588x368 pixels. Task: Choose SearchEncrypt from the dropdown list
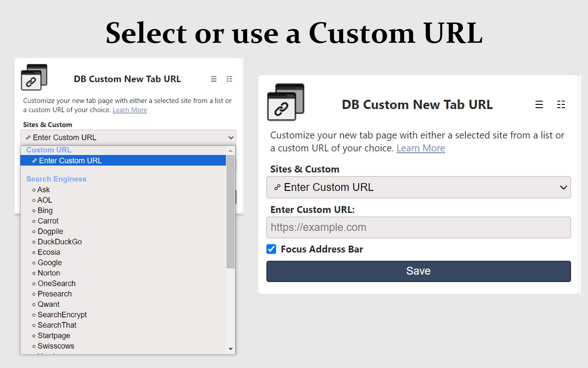(123, 315)
